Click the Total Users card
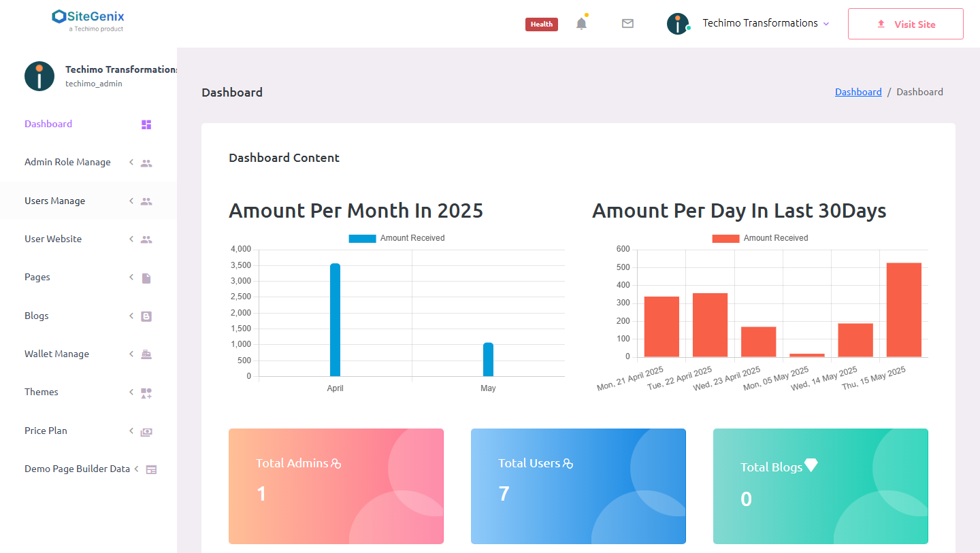Screen dimensions: 980x553 click(578, 486)
